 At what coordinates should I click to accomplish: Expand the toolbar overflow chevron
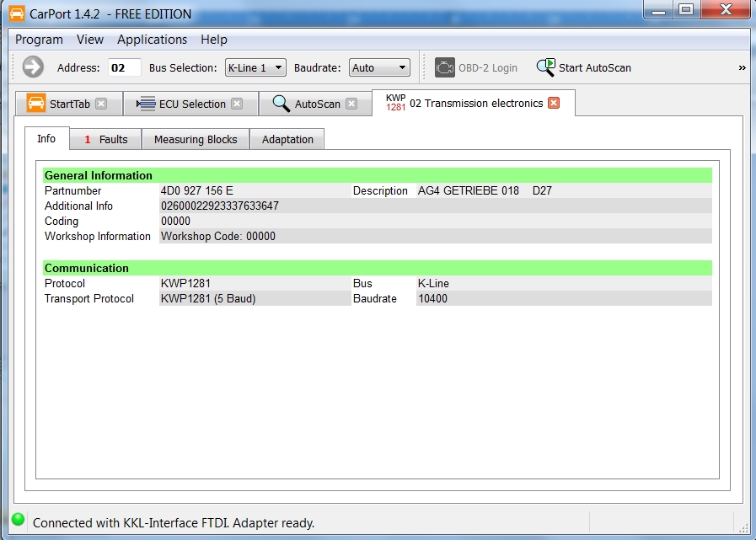742,67
